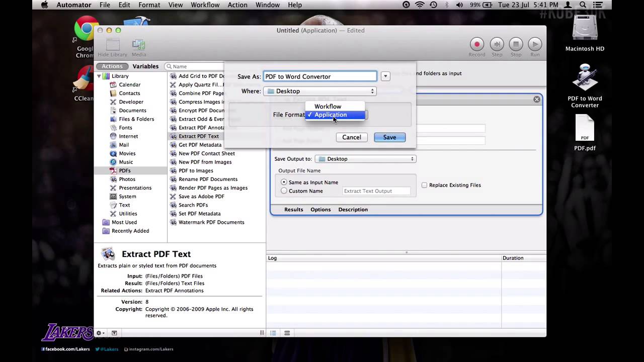Select Developer library category
The height and width of the screenshot is (362, 644).
pyautogui.click(x=131, y=102)
